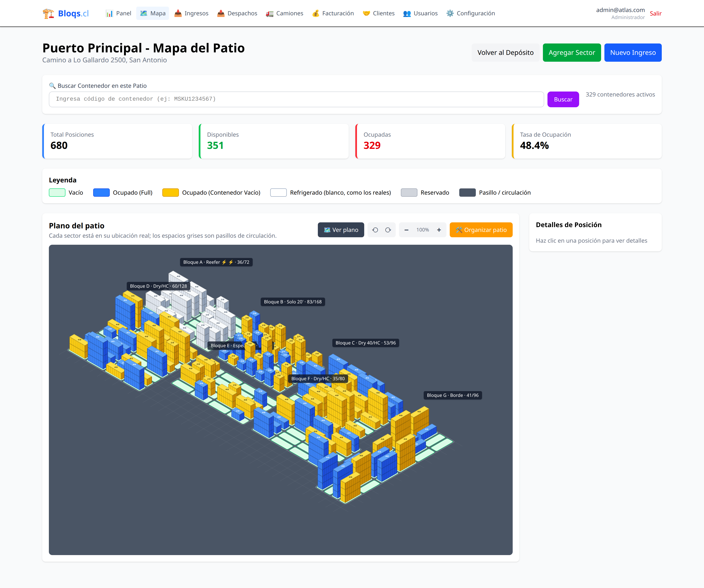This screenshot has height=588, width=704.
Task: Open the Panel menu item
Action: click(x=118, y=13)
